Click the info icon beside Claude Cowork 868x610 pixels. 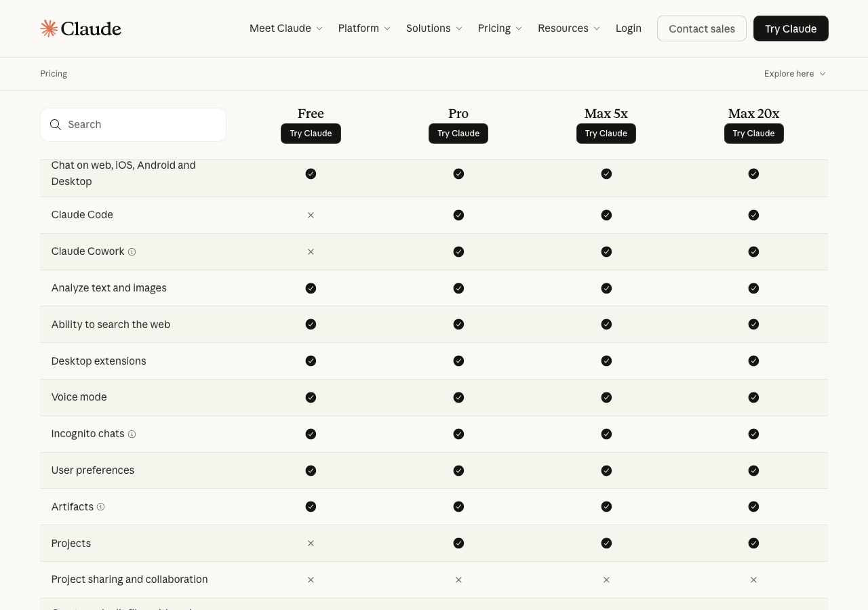132,252
